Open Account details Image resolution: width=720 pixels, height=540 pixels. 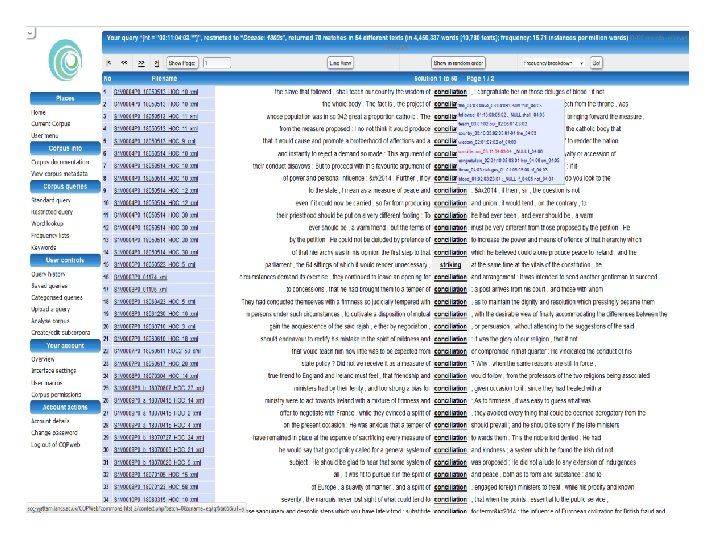[x=50, y=421]
